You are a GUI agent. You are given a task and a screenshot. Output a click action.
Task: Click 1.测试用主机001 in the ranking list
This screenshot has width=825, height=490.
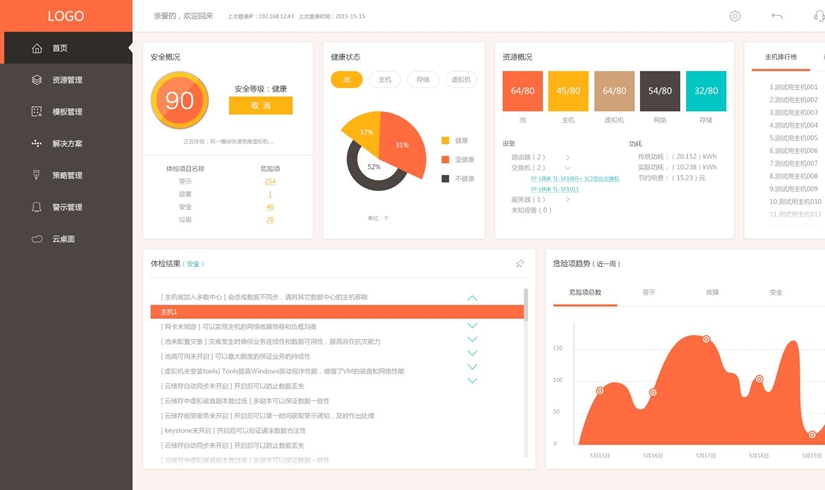(793, 87)
